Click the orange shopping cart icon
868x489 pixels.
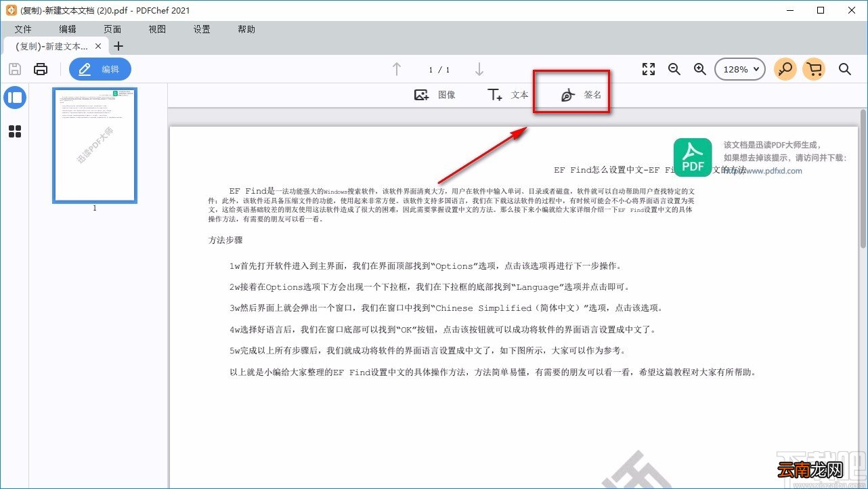click(x=815, y=69)
